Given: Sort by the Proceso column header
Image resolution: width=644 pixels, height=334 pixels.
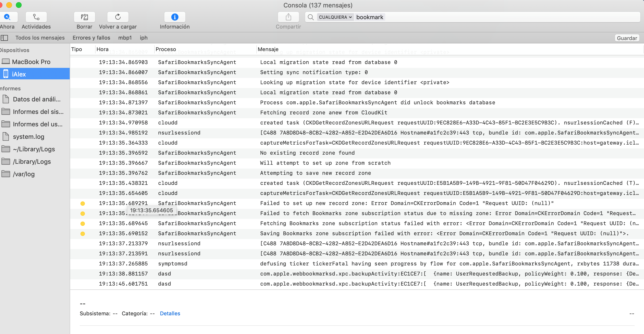Looking at the screenshot, I should [x=166, y=49].
